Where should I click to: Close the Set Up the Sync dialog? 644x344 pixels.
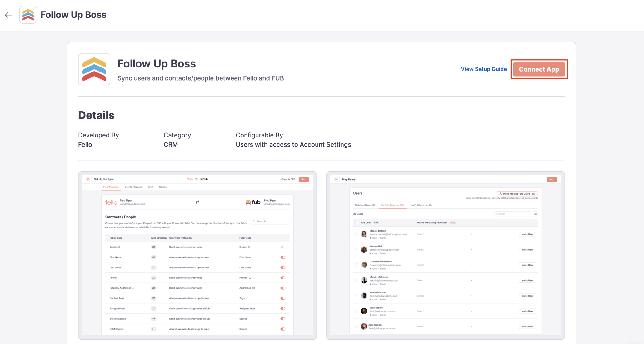[88, 179]
